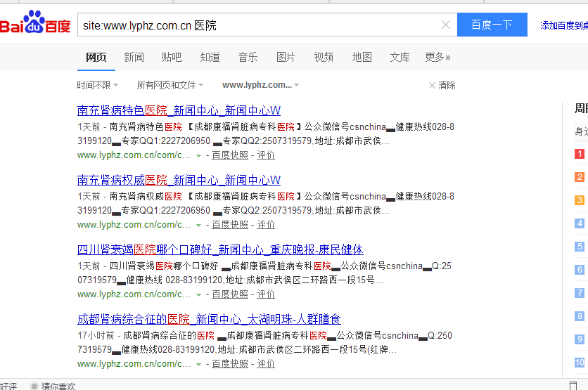Click 评价 under 南充肾病特色医院 result
This screenshot has height=390, width=588.
(x=266, y=155)
